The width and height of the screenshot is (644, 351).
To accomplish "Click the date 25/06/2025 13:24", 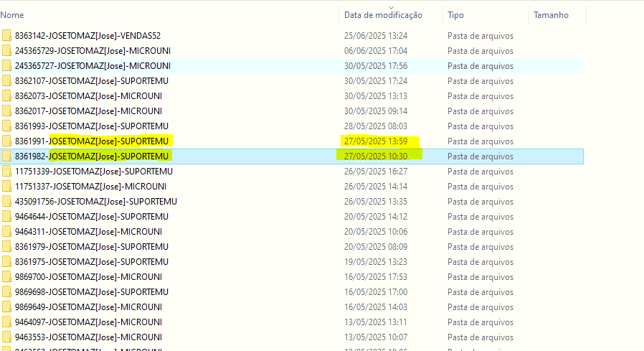I will (376, 36).
